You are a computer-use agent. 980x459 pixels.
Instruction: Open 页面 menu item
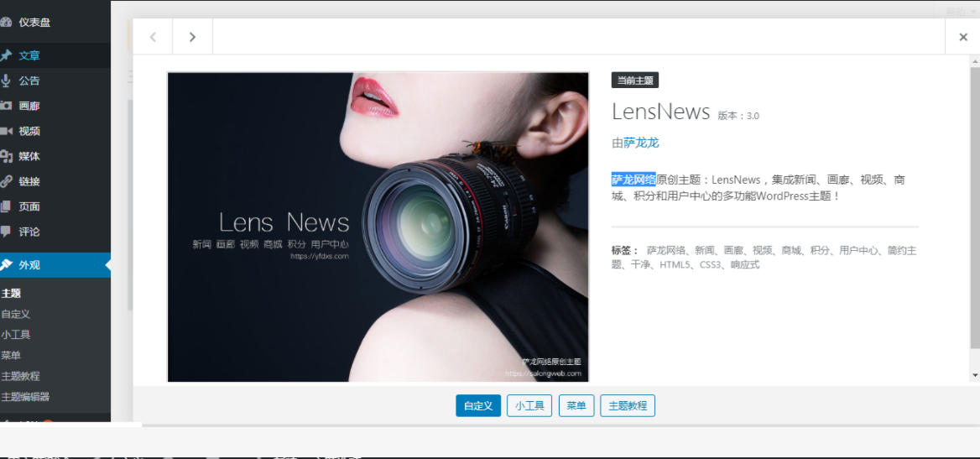point(29,206)
